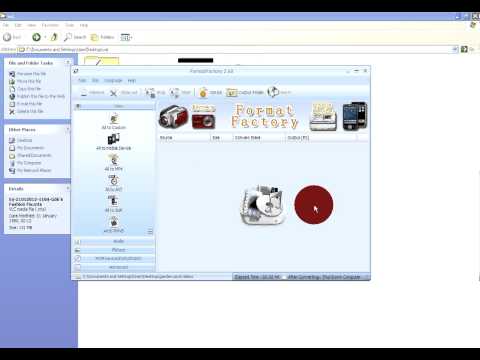Click the Size column header
This screenshot has width=480, height=360.
point(221,138)
